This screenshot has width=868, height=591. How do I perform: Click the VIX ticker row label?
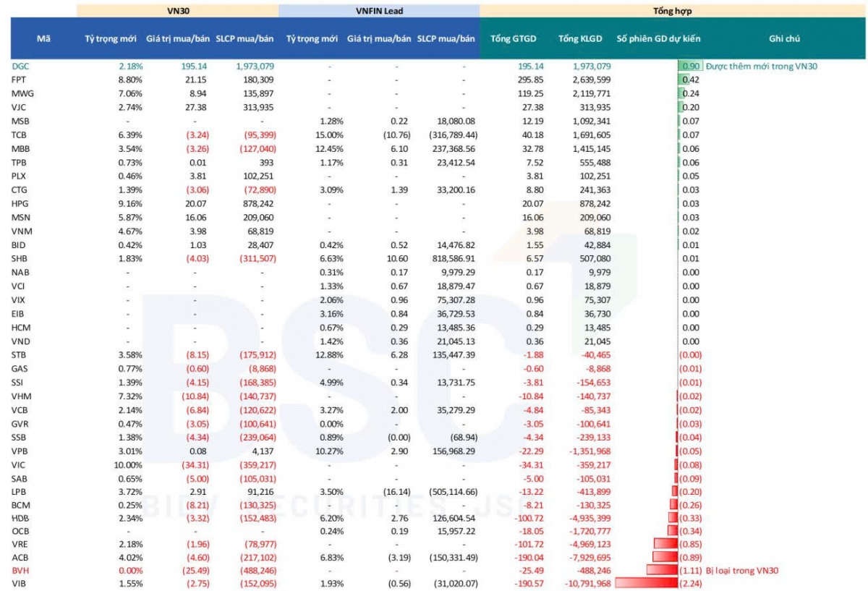(19, 299)
